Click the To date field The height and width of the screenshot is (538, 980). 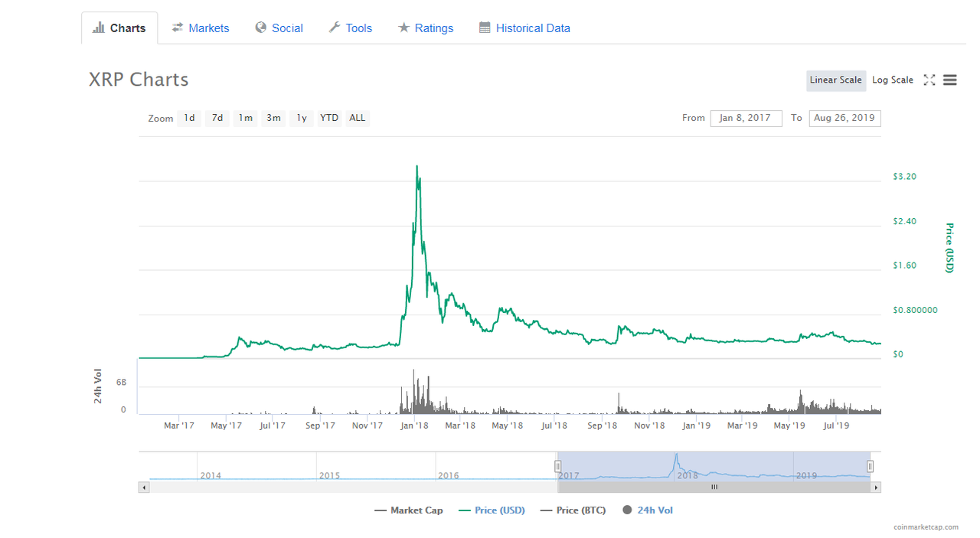[x=845, y=118]
